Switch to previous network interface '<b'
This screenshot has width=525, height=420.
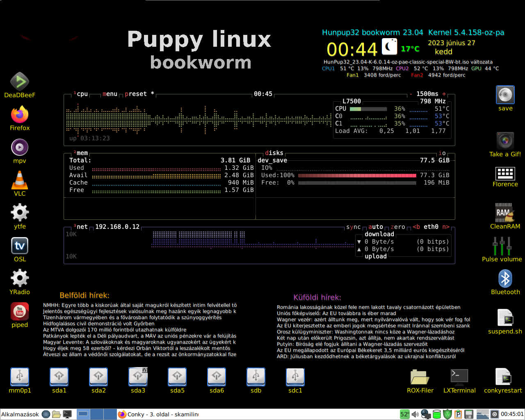[416, 227]
